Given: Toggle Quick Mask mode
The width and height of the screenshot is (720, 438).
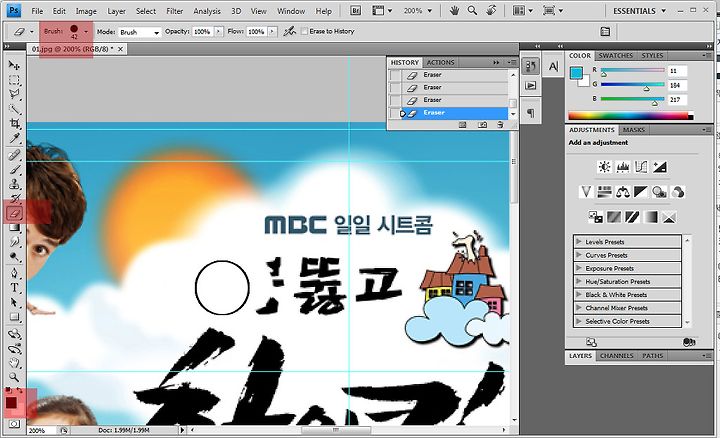Looking at the screenshot, I should coord(14,424).
